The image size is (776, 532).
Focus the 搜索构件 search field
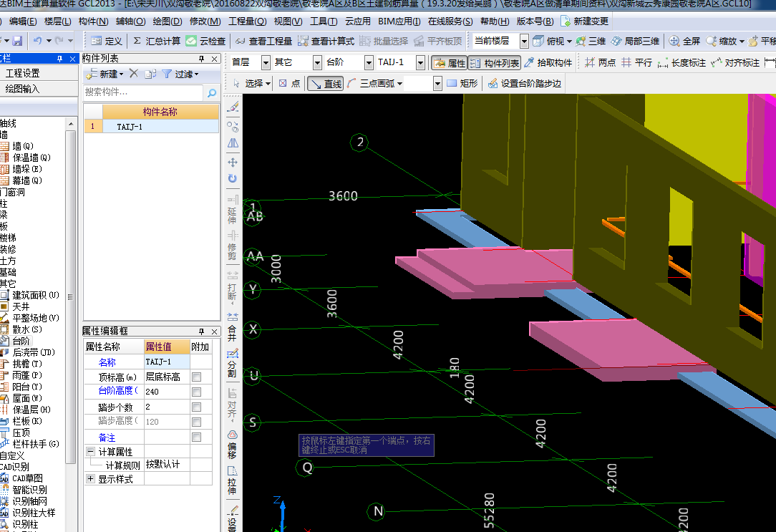pos(143,92)
